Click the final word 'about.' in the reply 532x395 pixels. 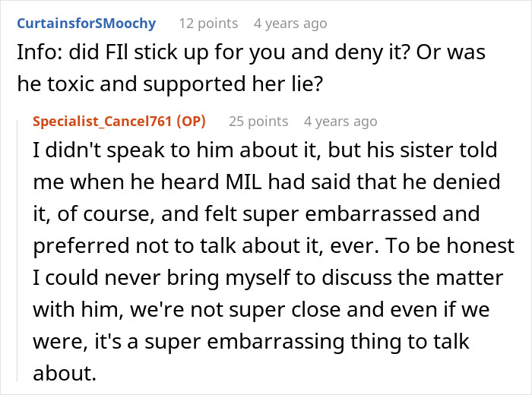pos(65,373)
